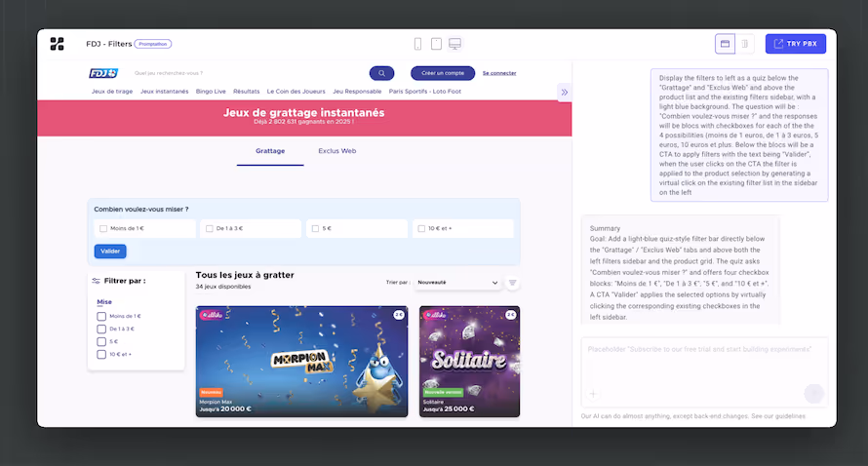Click the 2 € price badge on Morpion Max

[x=399, y=315]
